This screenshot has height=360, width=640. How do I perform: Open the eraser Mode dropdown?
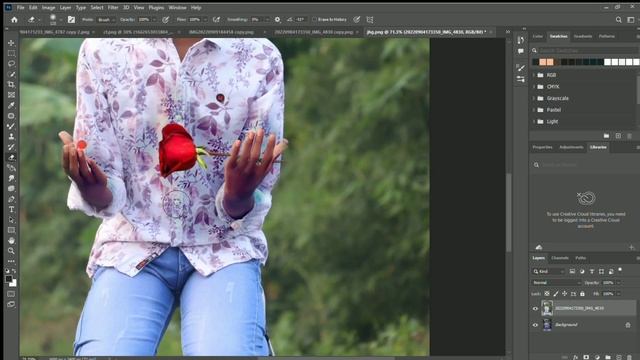point(107,20)
